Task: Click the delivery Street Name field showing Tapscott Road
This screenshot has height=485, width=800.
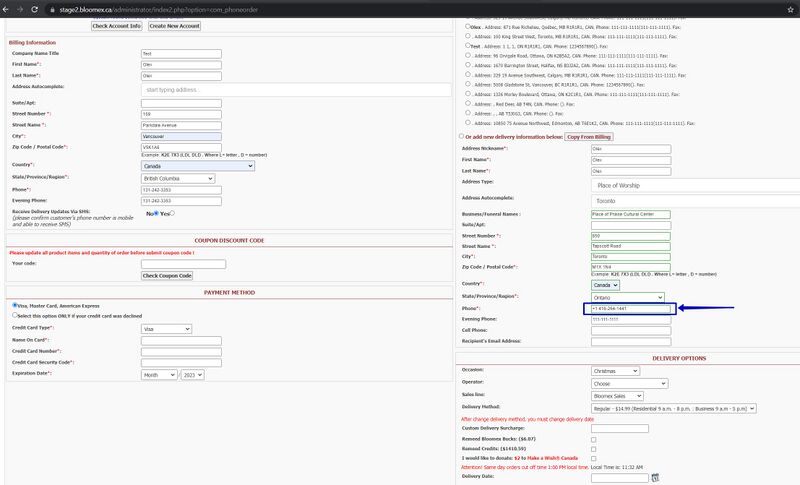Action: click(631, 246)
